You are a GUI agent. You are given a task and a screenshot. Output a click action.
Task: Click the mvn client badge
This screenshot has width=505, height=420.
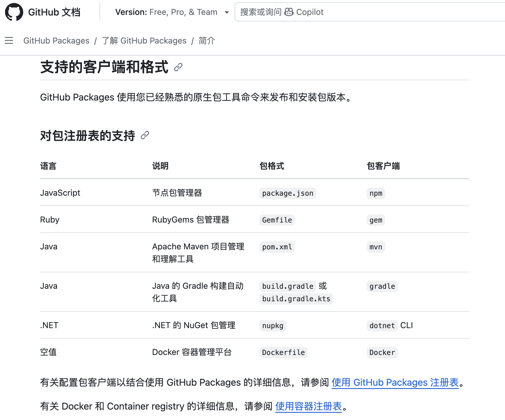click(x=375, y=247)
